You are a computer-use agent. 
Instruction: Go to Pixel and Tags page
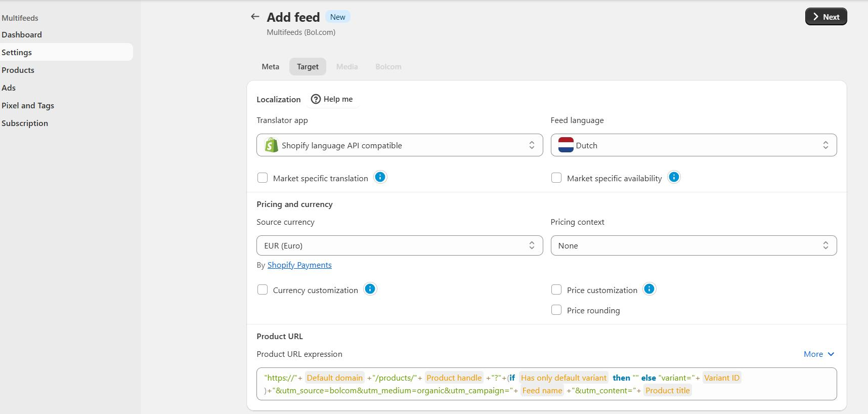(28, 106)
